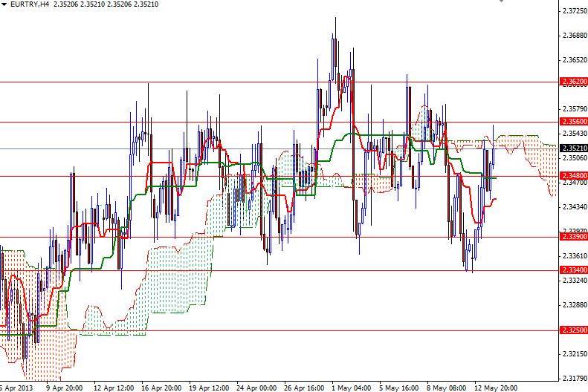Click the 16 Apr 20:00 time label

pyautogui.click(x=161, y=388)
